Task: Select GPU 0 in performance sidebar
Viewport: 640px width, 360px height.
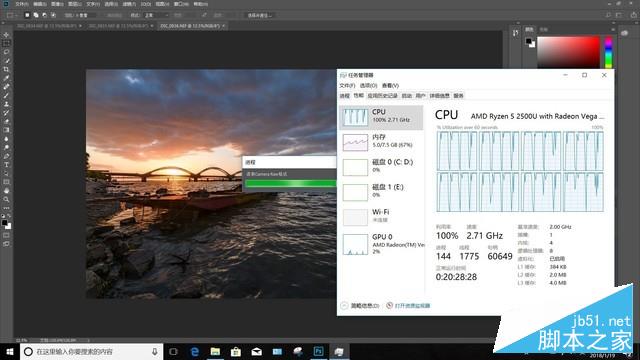Action: click(381, 244)
